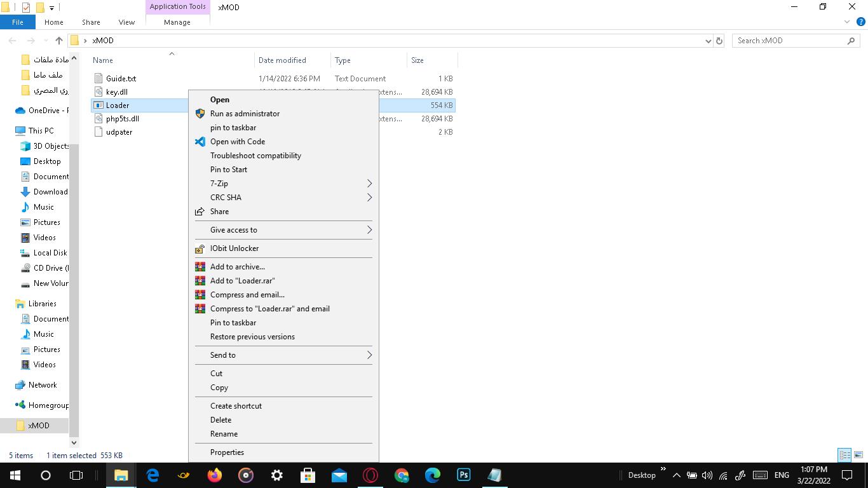The image size is (868, 488).
Task: Click the Up directory arrow button
Action: [59, 41]
